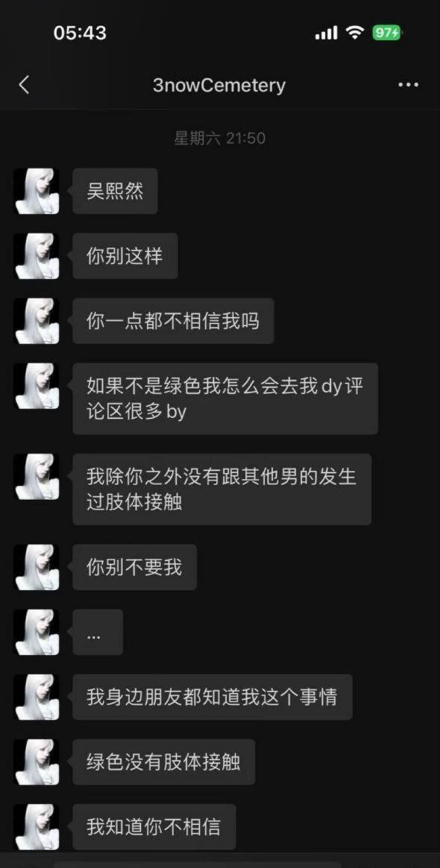The height and width of the screenshot is (868, 440).
Task: Tap the Wi-Fi icon in status bar
Action: tap(354, 33)
